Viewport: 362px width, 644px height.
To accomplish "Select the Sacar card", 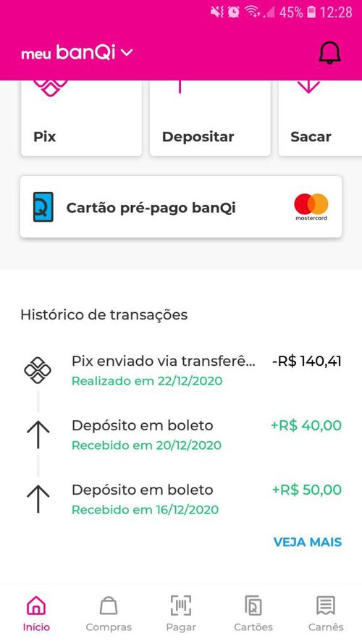I will (x=320, y=118).
